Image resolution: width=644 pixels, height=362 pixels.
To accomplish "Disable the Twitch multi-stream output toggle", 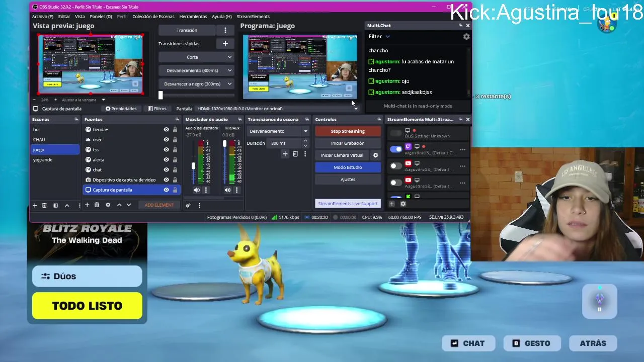I will click(396, 149).
